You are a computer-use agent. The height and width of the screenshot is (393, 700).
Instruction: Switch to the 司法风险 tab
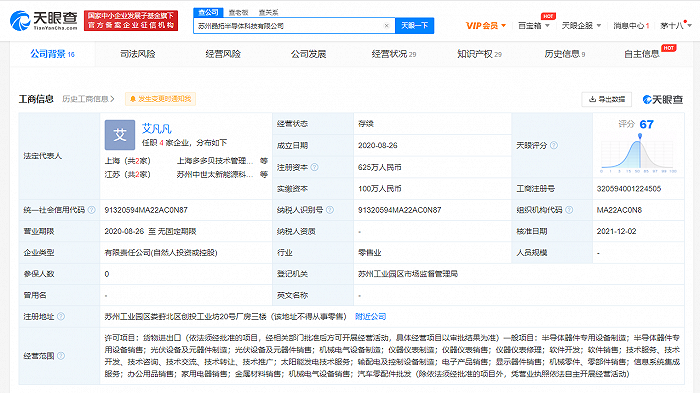[138, 54]
